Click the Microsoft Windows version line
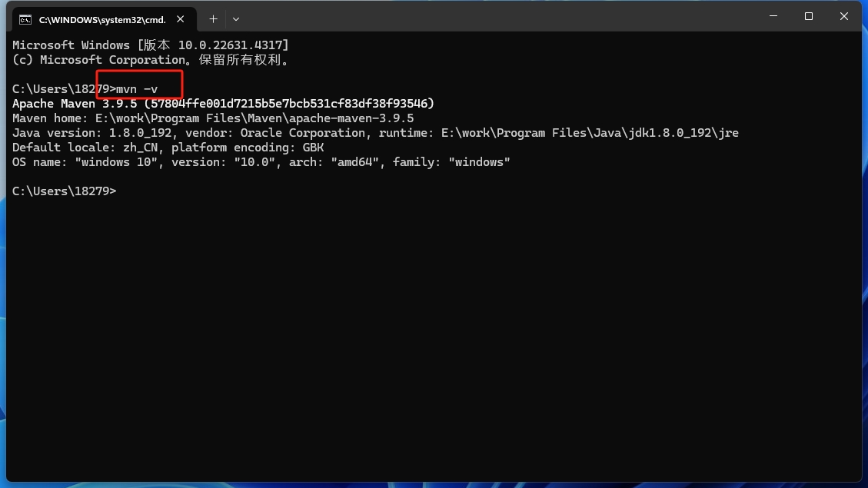This screenshot has height=488, width=868. pos(151,45)
